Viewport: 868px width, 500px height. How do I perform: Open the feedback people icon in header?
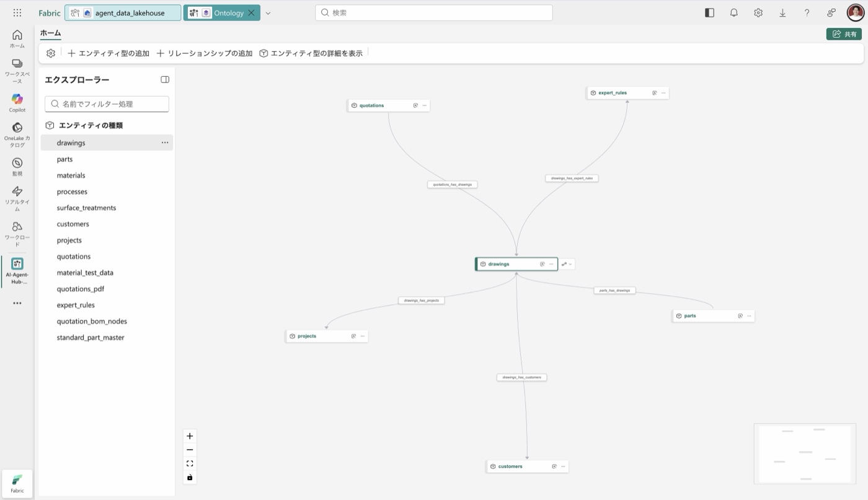click(831, 12)
